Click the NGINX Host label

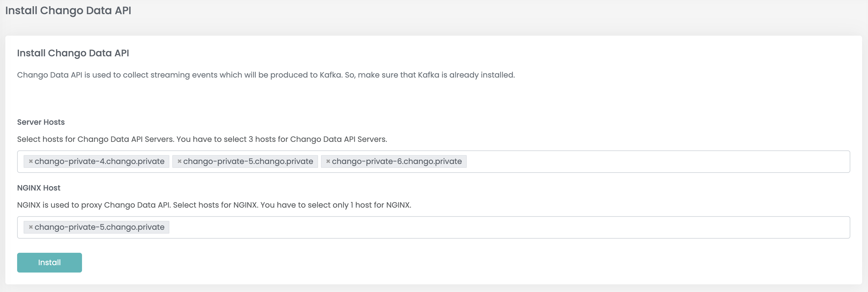39,188
